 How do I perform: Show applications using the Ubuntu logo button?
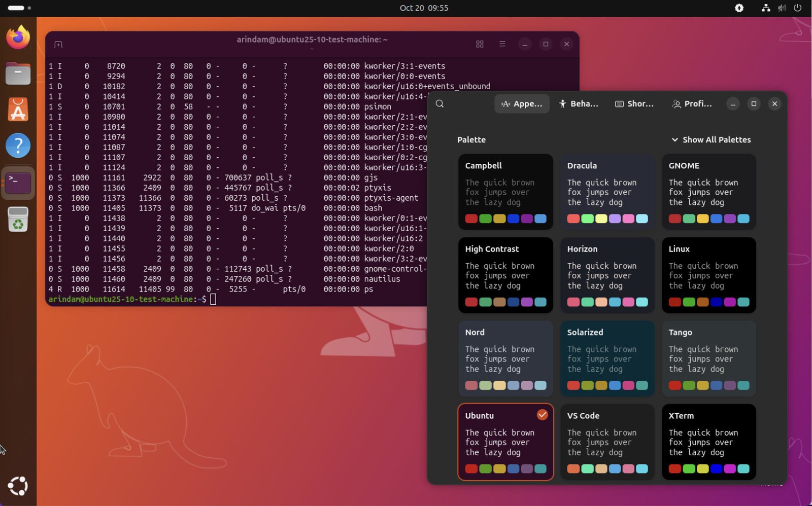pyautogui.click(x=18, y=486)
